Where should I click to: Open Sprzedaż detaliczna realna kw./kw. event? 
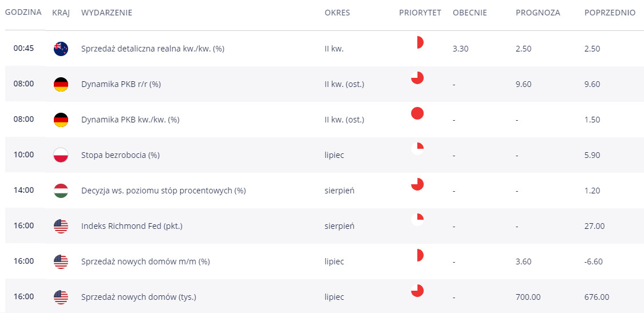coord(153,49)
